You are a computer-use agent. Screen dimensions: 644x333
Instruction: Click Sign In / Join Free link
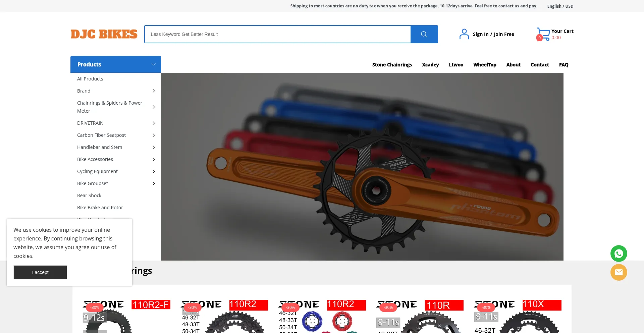493,34
